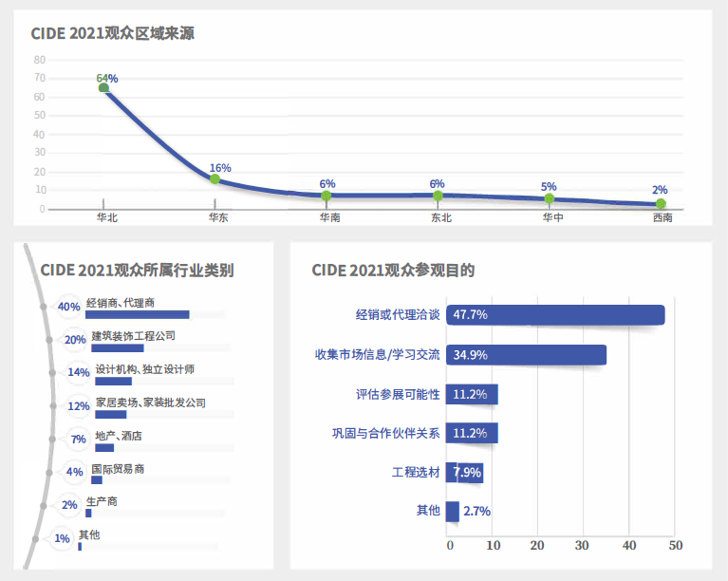
Task: Click the 20% circle badge for 建筑装饰工程公司
Action: coord(75,340)
